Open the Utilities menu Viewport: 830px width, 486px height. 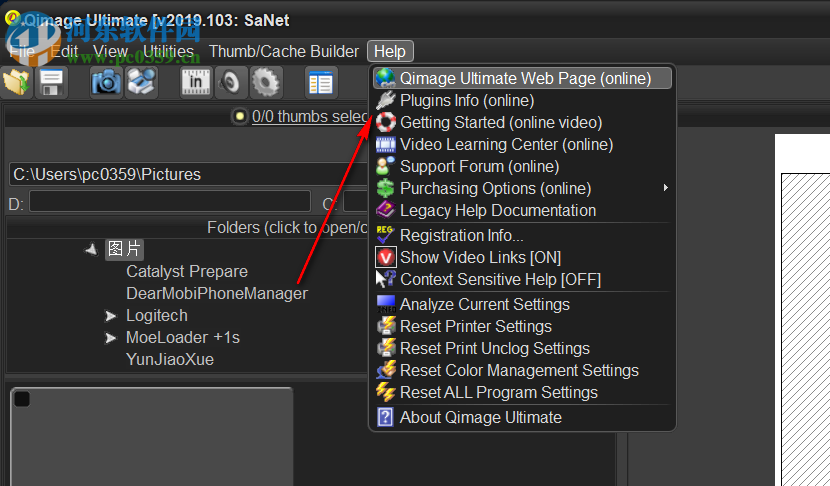pos(168,51)
